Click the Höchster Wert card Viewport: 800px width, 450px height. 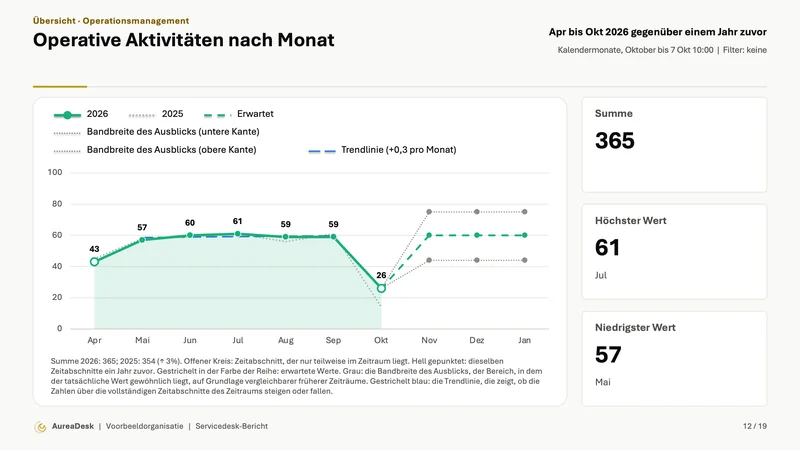(x=674, y=252)
